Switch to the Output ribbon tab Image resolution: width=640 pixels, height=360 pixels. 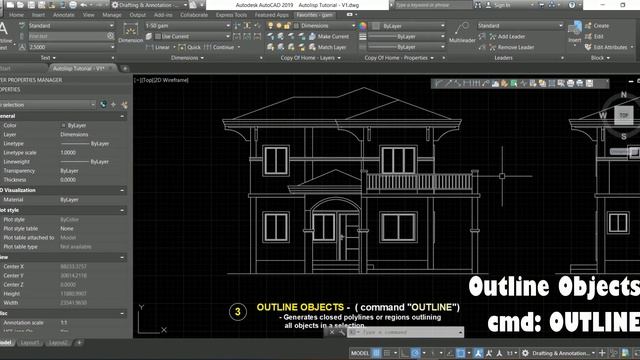pyautogui.click(x=138, y=15)
